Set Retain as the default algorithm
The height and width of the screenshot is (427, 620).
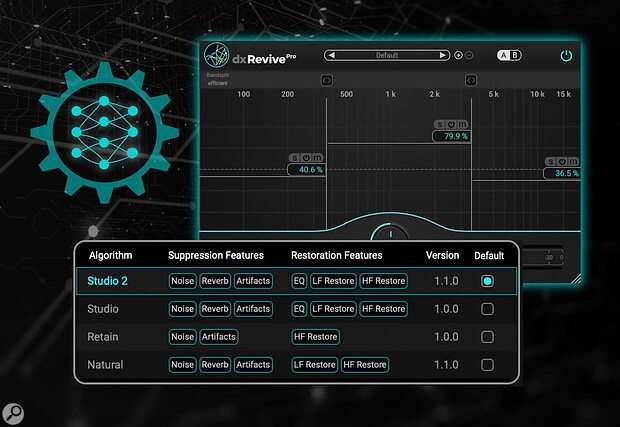(x=487, y=337)
